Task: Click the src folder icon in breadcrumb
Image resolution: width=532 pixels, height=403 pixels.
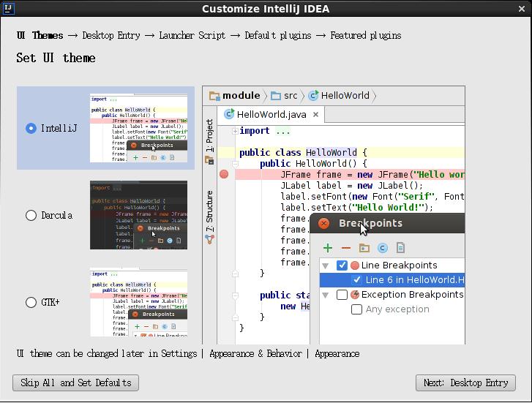Action: click(275, 96)
